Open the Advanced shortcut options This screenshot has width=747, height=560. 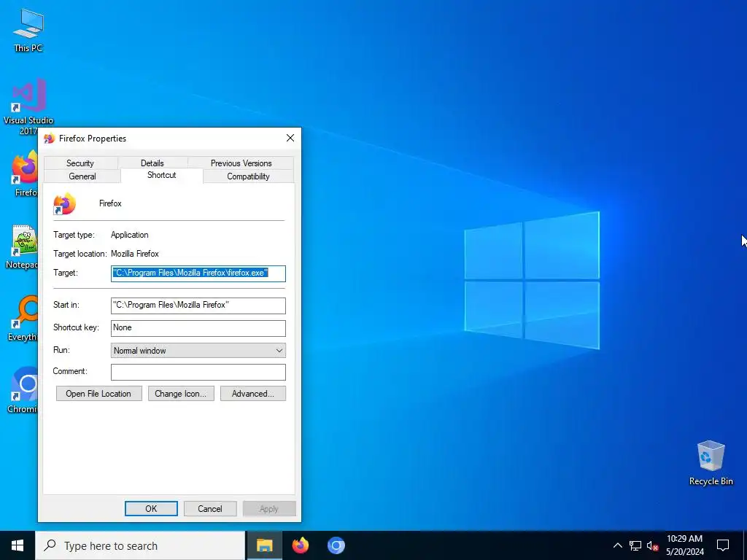(253, 394)
